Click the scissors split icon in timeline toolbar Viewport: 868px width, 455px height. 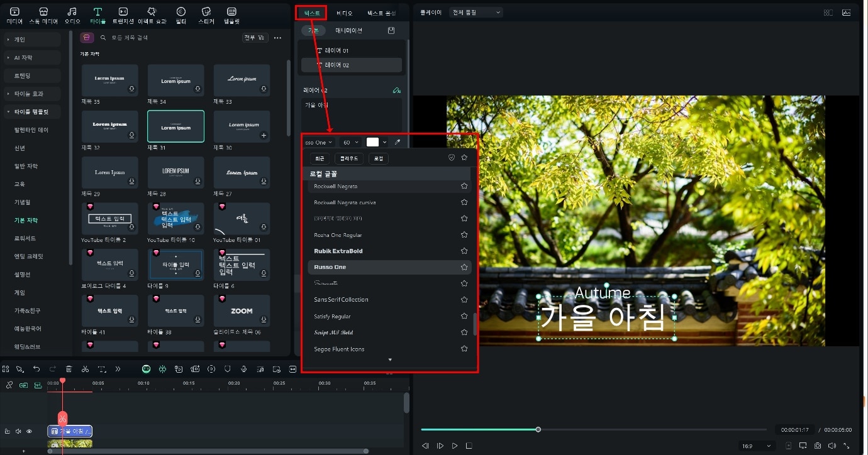click(x=85, y=369)
